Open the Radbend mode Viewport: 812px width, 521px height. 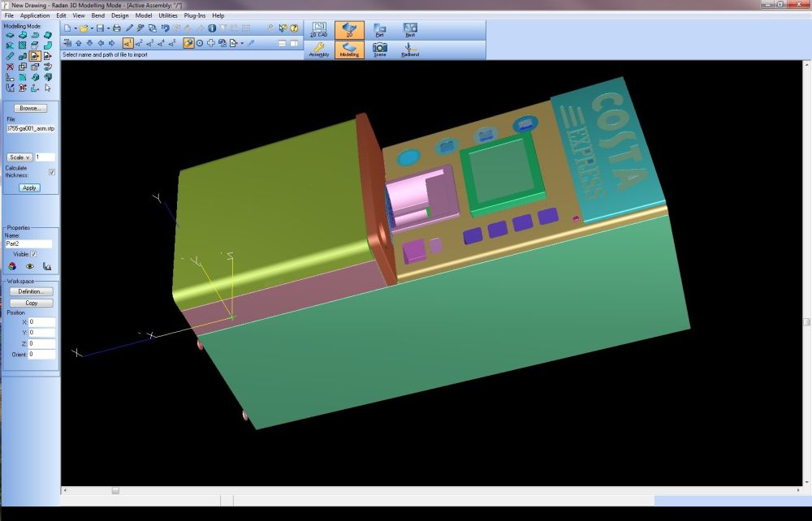410,50
